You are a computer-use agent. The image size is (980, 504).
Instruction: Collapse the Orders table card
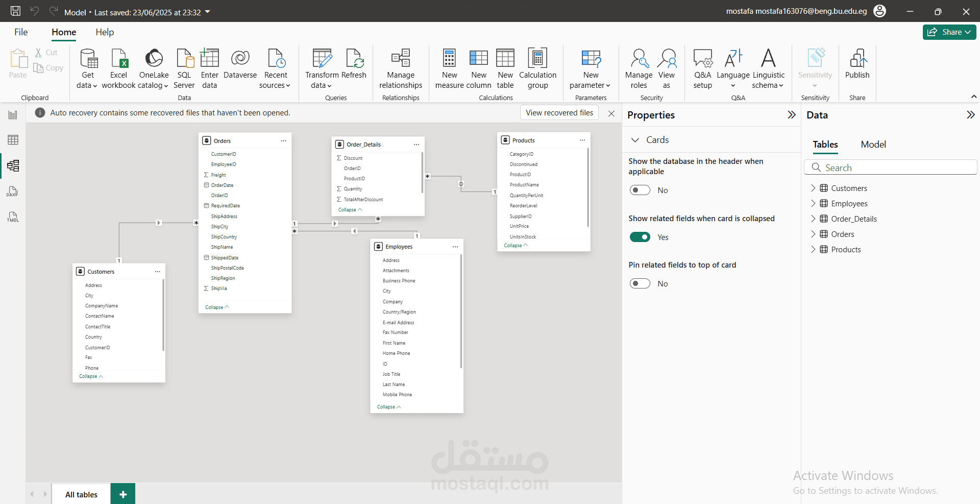coord(217,307)
